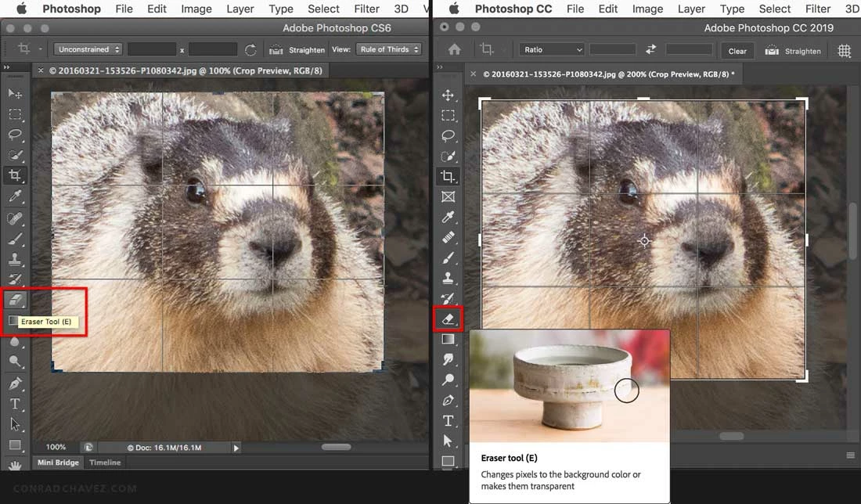Click Straighten in the CC 2019 options bar
This screenshot has width=861, height=504.
(x=793, y=51)
